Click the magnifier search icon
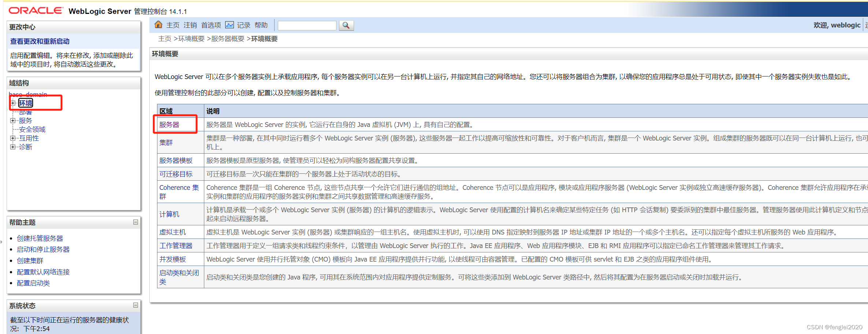Image resolution: width=868 pixels, height=334 pixels. pos(346,25)
